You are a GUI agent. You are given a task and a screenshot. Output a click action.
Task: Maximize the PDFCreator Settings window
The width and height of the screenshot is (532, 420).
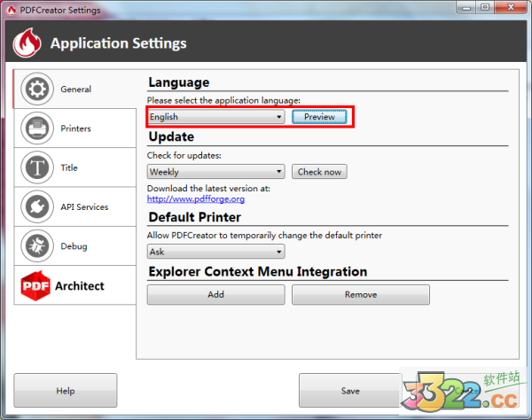pos(485,7)
